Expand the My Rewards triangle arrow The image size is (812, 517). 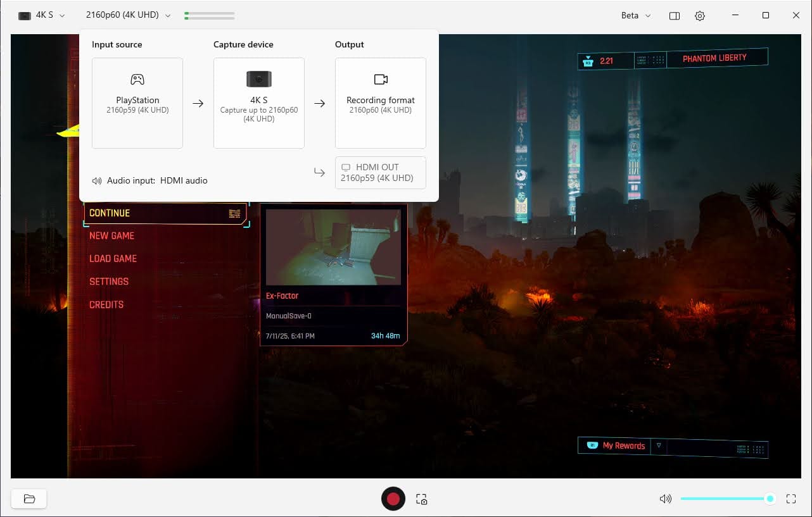(659, 445)
